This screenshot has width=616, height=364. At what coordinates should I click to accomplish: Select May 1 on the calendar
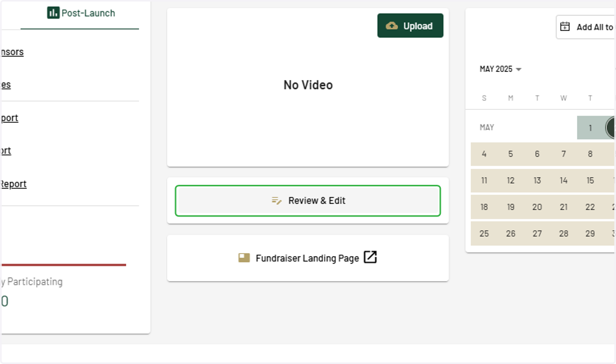pyautogui.click(x=590, y=128)
